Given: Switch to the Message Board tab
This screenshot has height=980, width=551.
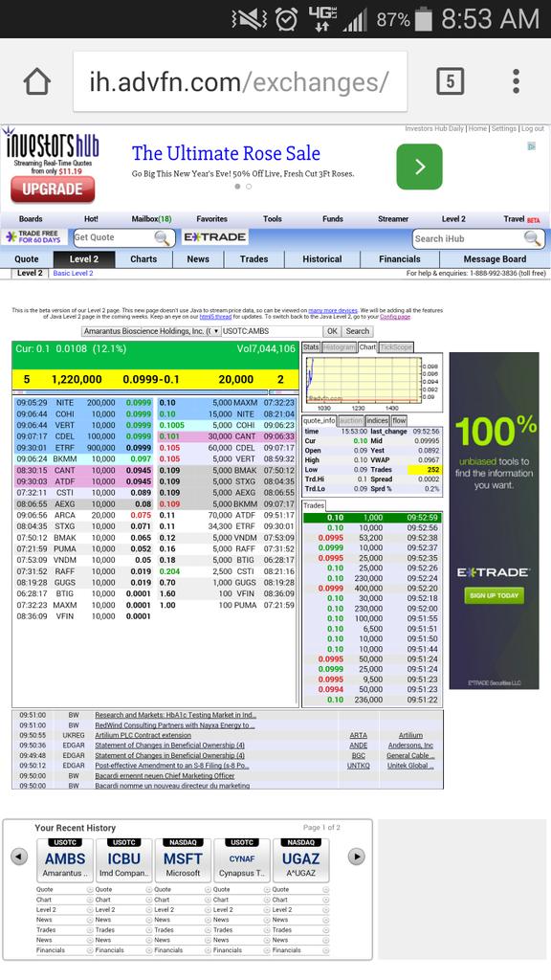Looking at the screenshot, I should point(495,258).
